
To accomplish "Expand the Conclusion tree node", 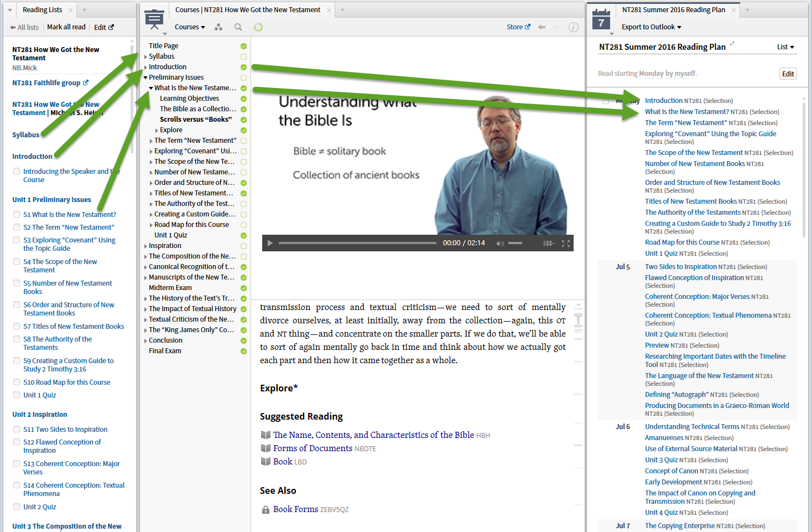I will tap(145, 340).
